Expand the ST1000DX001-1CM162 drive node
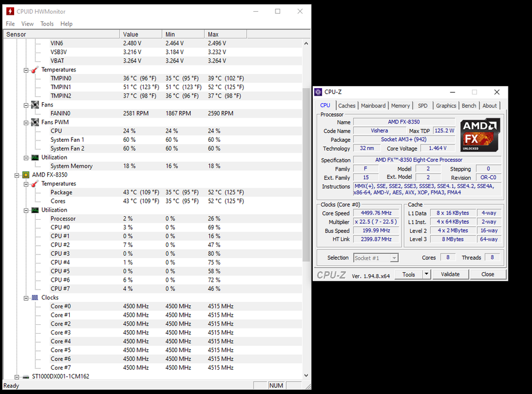 tap(17, 377)
